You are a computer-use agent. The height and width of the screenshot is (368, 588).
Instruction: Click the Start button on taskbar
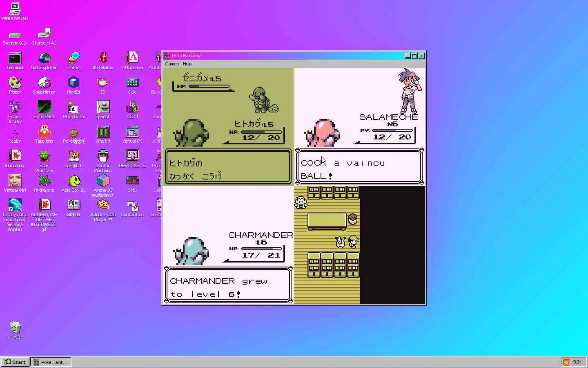[x=15, y=362]
